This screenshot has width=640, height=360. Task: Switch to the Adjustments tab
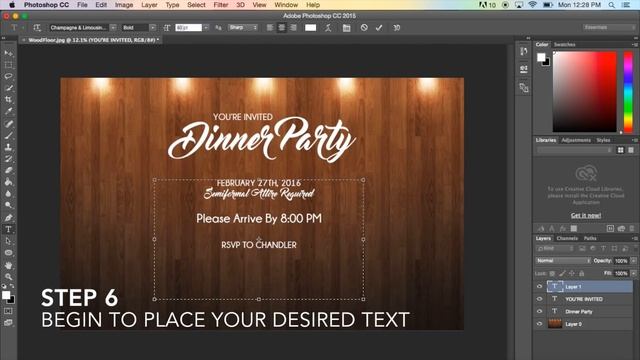[576, 140]
